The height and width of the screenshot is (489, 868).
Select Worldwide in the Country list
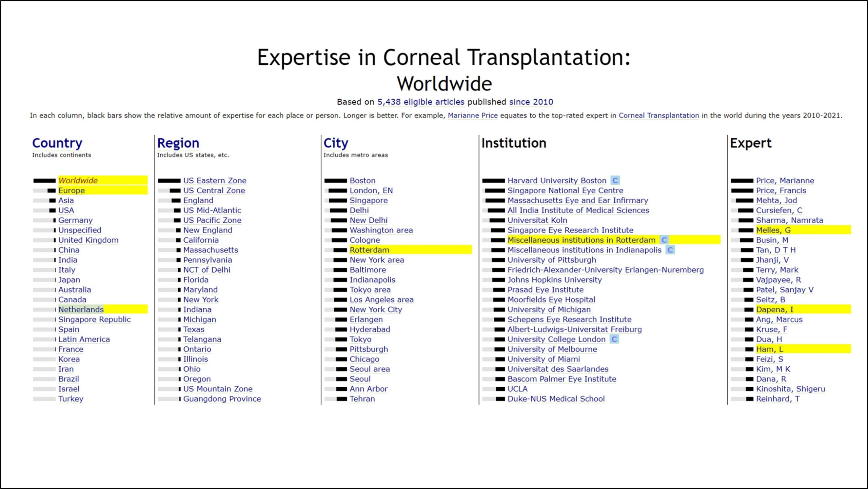(78, 180)
